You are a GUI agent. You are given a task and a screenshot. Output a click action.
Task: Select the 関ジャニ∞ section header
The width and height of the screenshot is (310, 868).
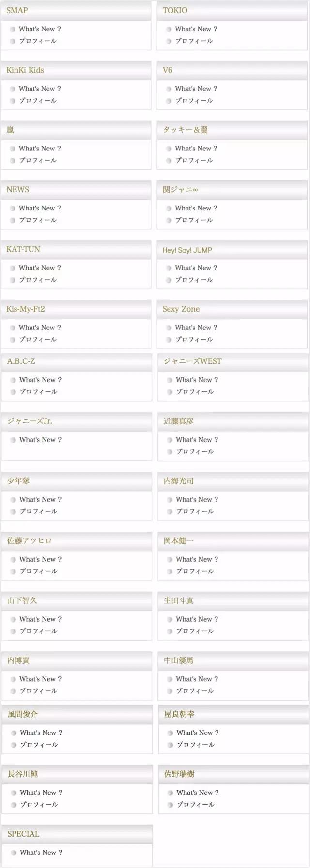180,190
